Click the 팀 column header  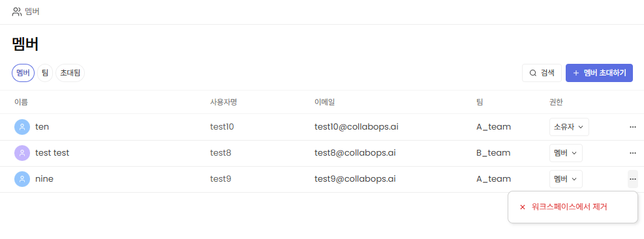click(x=480, y=102)
